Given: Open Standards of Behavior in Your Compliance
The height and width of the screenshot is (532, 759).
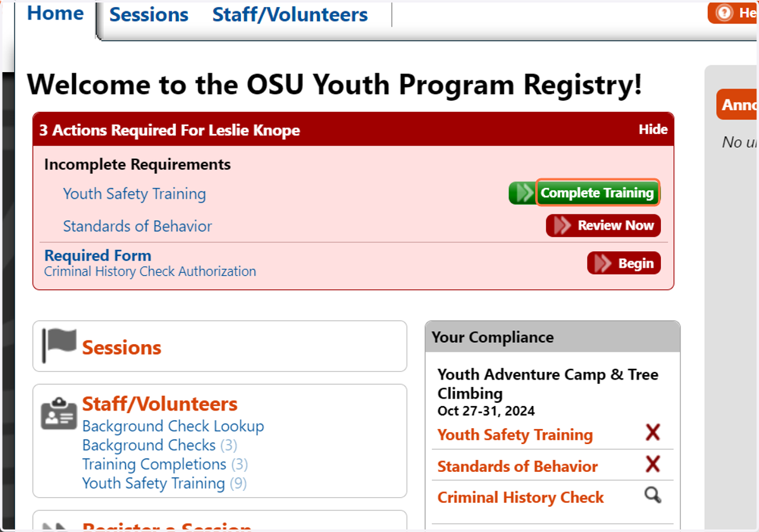Looking at the screenshot, I should pyautogui.click(x=517, y=466).
